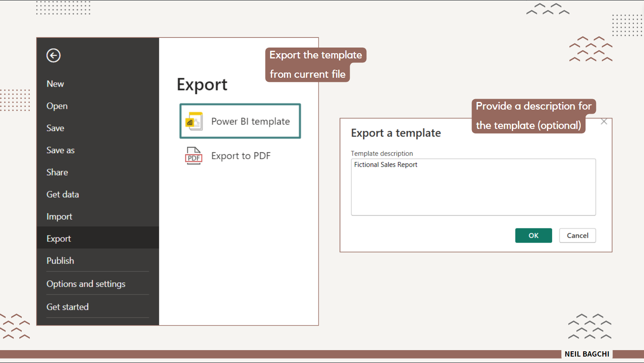Select Open in the File menu
This screenshot has width=644, height=363.
coord(98,106)
